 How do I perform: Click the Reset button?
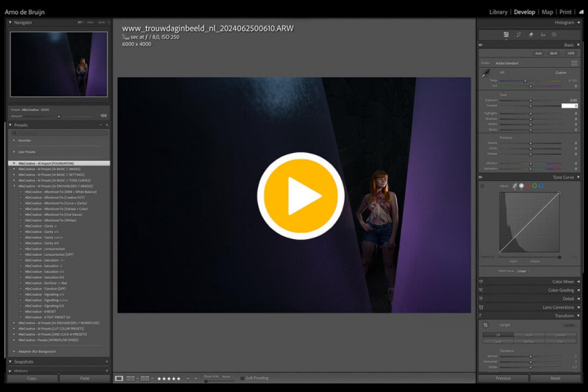point(556,379)
